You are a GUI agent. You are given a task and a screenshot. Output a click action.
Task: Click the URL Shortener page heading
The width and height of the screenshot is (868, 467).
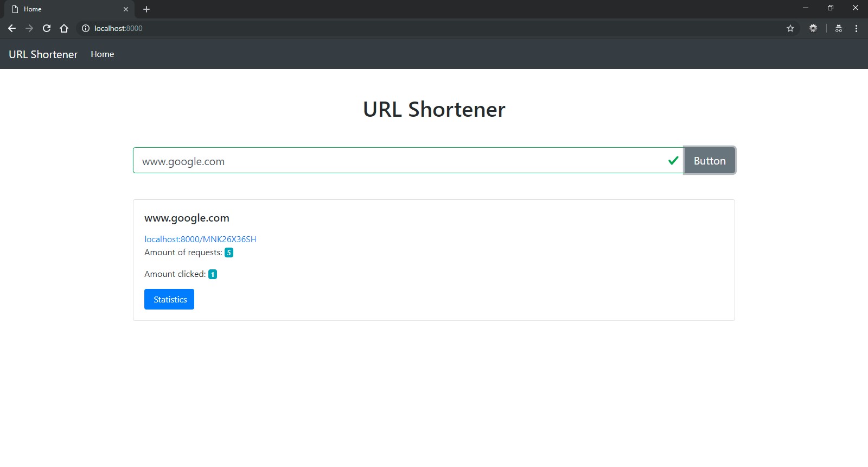pos(434,109)
